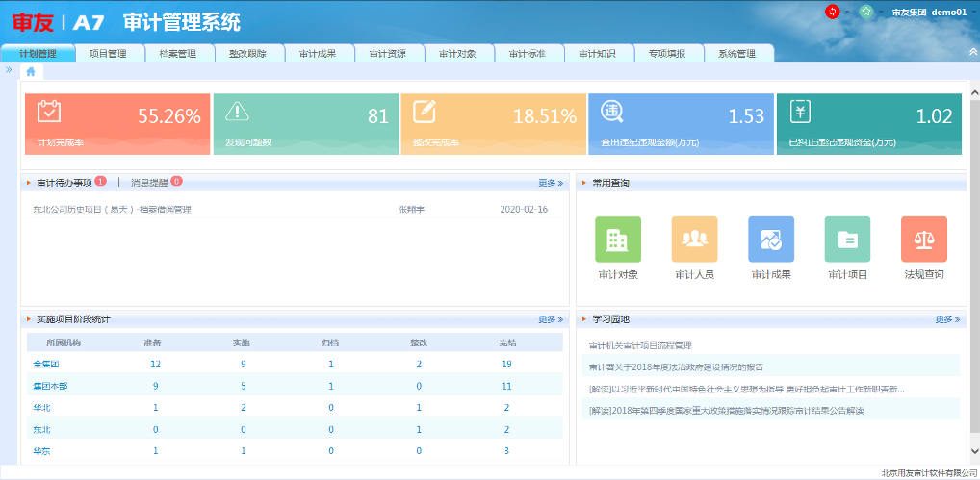Collapse the 常用查询 panel triangle

tap(584, 183)
